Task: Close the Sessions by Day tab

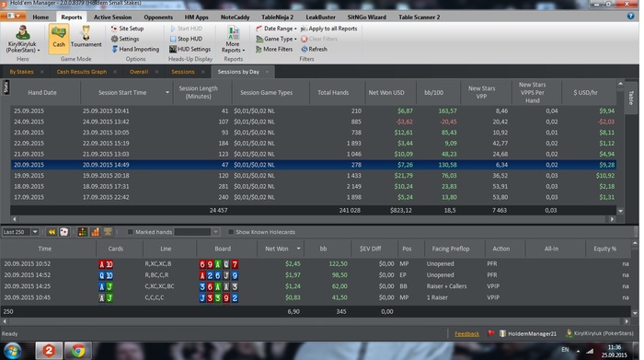Action: [x=267, y=72]
